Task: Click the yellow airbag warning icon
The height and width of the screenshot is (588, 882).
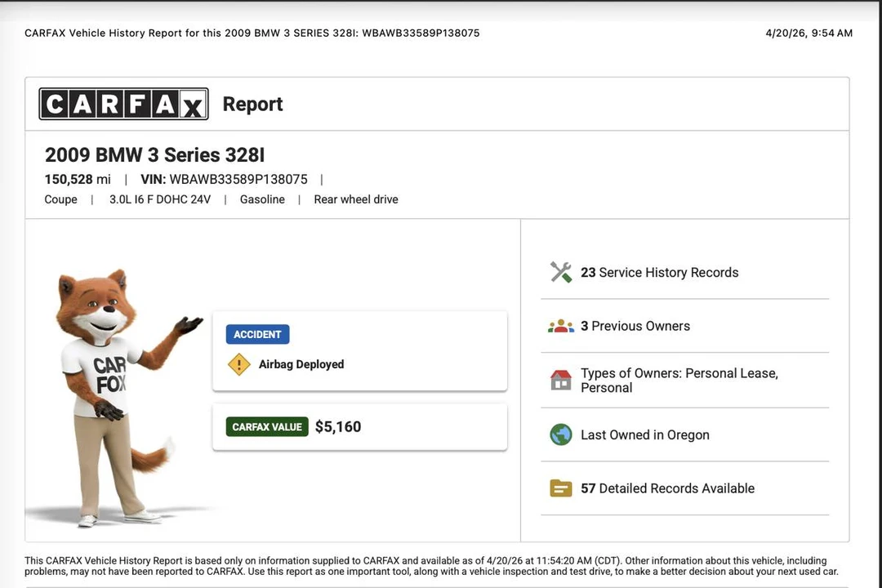Action: (x=239, y=364)
